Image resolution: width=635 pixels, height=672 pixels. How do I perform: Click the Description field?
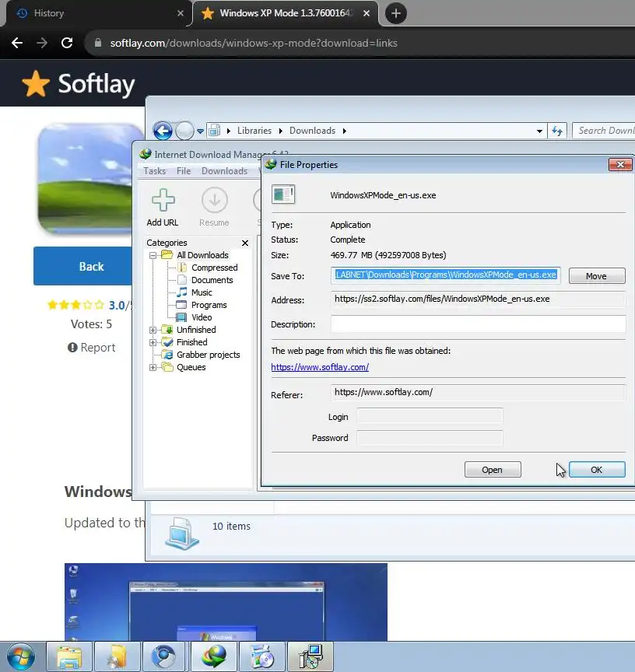478,324
